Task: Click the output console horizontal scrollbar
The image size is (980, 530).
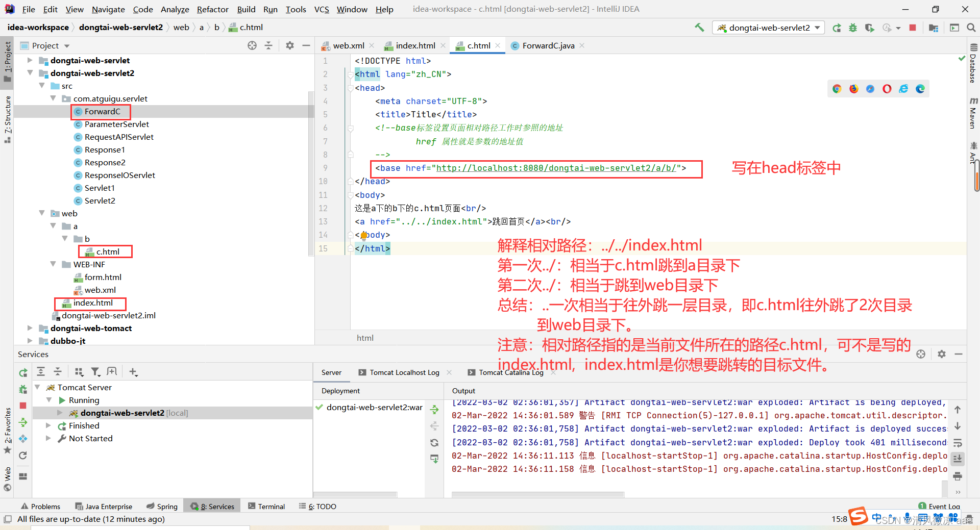Action: pos(538,494)
